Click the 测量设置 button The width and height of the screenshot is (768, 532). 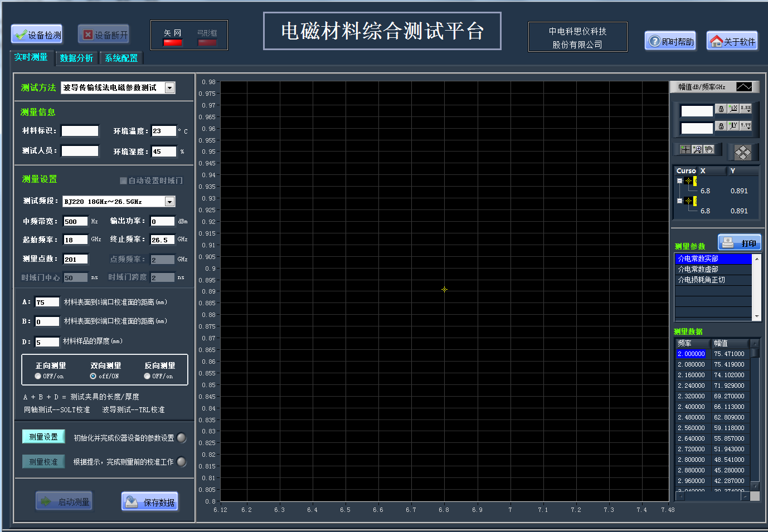(x=43, y=437)
